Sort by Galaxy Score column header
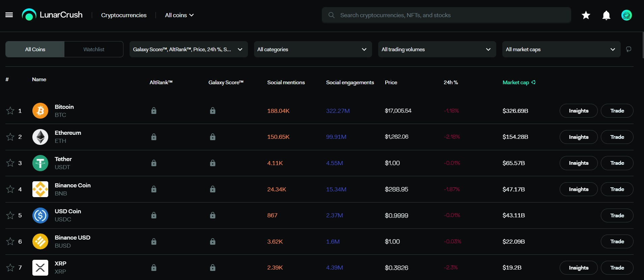This screenshot has width=644, height=280. click(x=226, y=82)
